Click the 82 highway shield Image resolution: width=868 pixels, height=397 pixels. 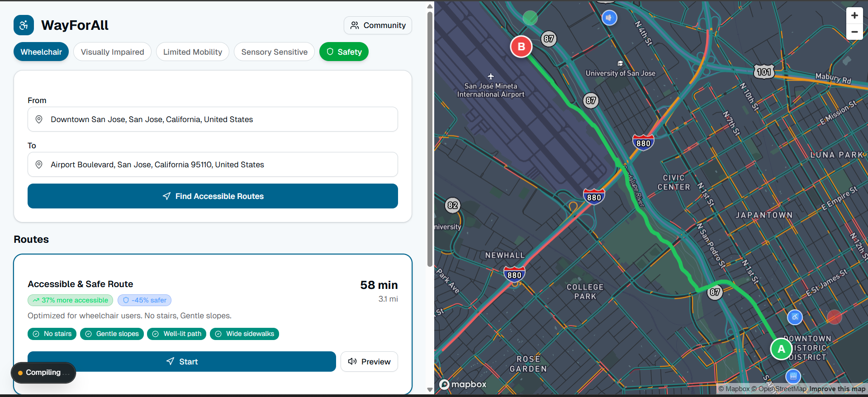click(452, 205)
